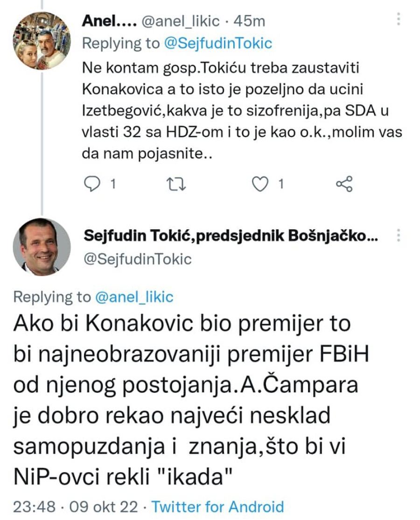Image resolution: width=420 pixels, height=520 pixels.
Task: Click the 23:48 · 09 okt 22 timestamp
Action: pyautogui.click(x=76, y=507)
